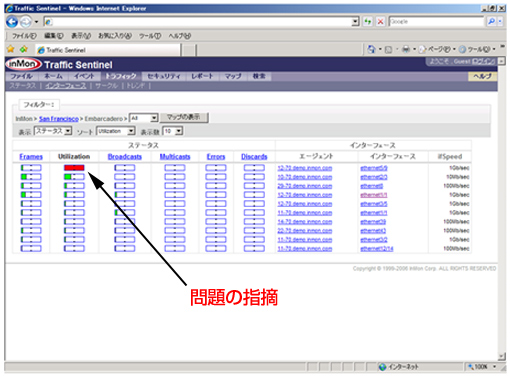
Task: Select the トラフィック navigation tab
Action: tap(121, 76)
